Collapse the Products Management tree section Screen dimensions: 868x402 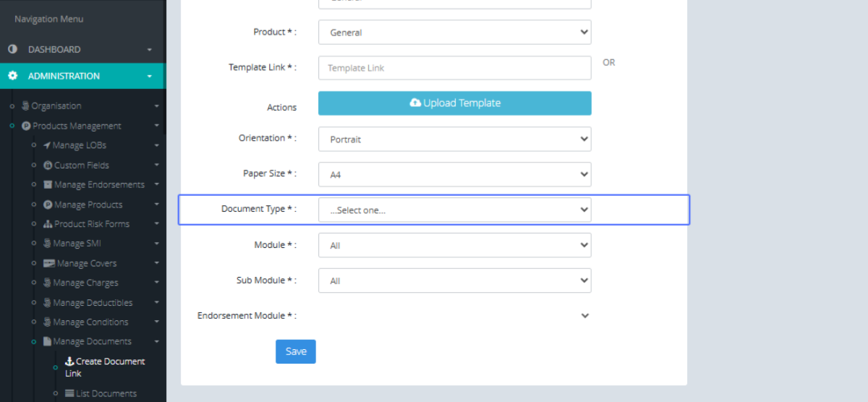156,126
